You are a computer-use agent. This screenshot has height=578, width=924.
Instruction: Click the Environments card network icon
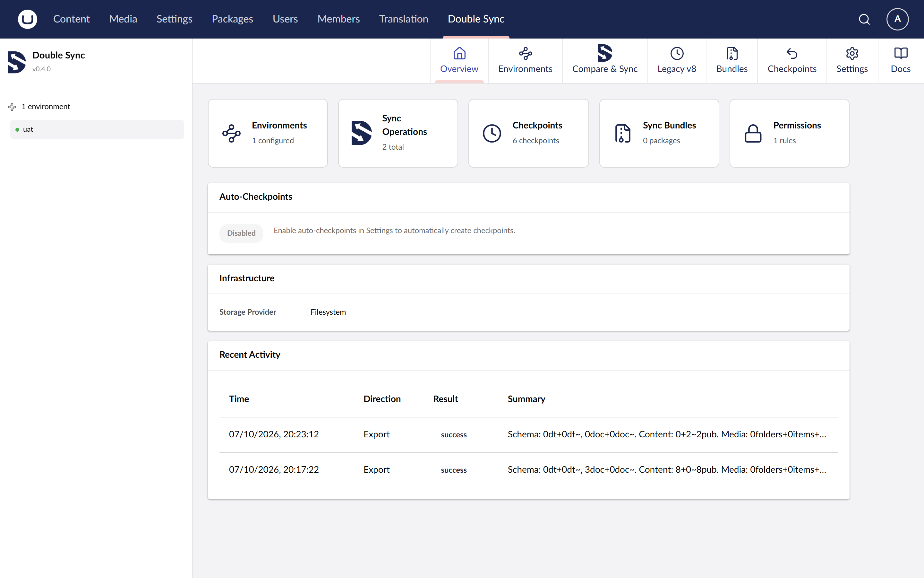tap(231, 133)
